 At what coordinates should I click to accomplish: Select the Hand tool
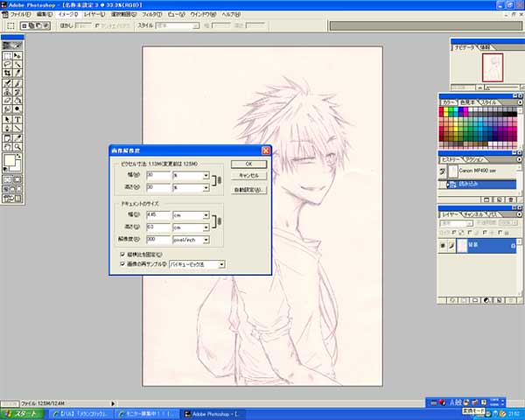pyautogui.click(x=8, y=147)
